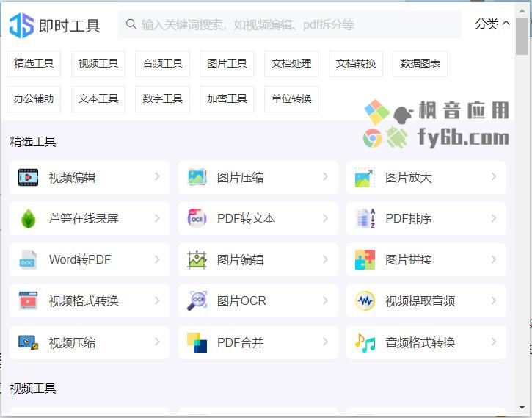This screenshot has width=532, height=418.
Task: Expand the PDF排序 arrow chevron
Action: [494, 218]
